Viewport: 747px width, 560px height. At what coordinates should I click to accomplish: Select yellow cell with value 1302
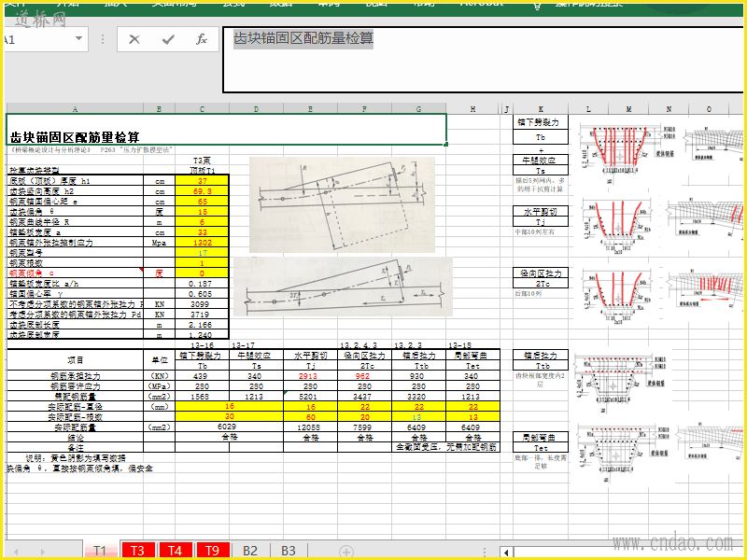pyautogui.click(x=202, y=243)
